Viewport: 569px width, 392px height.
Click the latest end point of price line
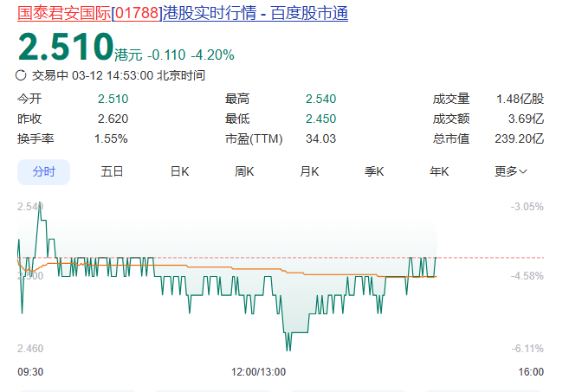pyautogui.click(x=436, y=258)
